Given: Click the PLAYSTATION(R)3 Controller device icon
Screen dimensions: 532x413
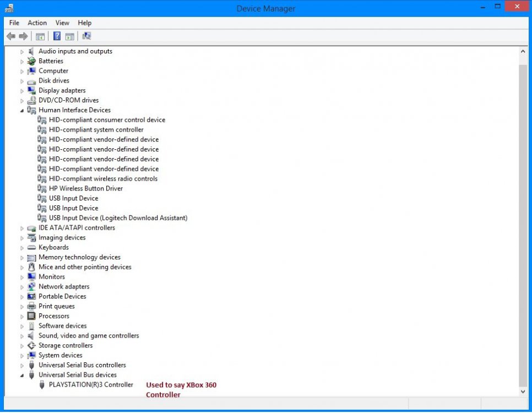Looking at the screenshot, I should coord(42,385).
